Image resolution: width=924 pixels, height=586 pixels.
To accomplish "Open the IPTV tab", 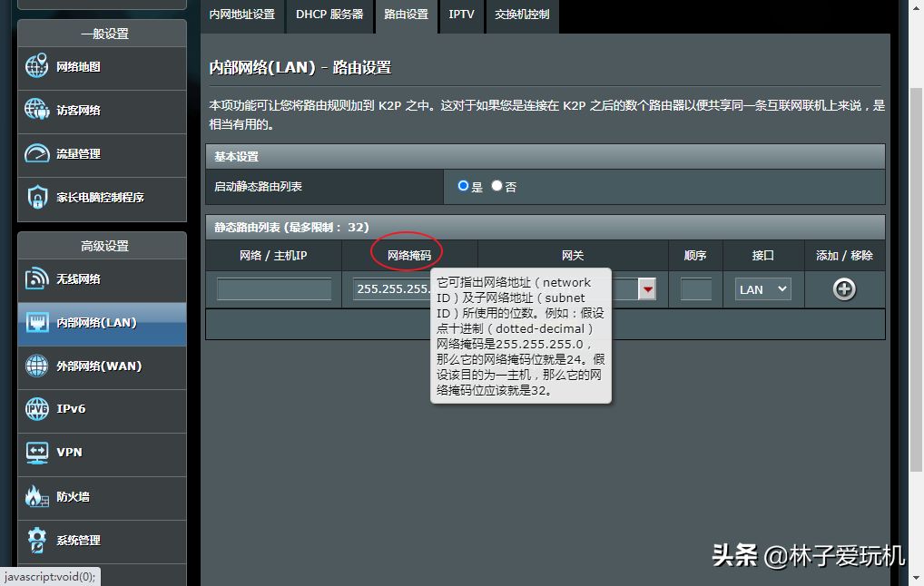I will [x=461, y=15].
